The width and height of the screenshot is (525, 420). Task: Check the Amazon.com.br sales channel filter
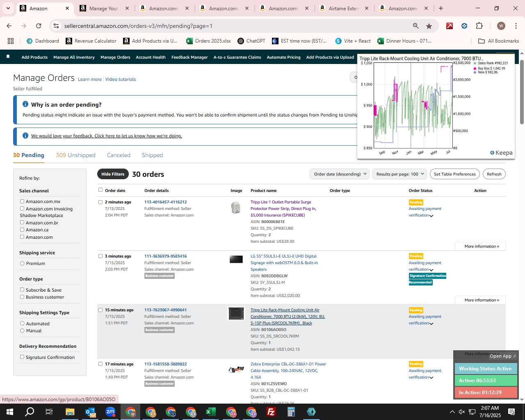[x=22, y=222]
